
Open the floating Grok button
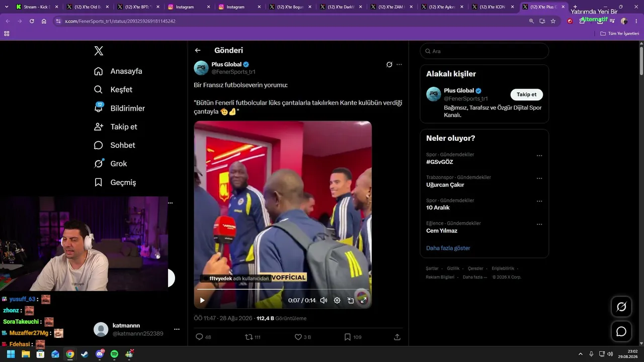click(621, 307)
